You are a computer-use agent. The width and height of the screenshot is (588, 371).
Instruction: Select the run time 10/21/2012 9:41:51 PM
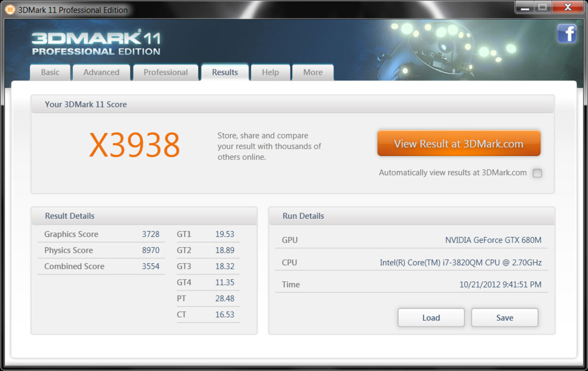[500, 285]
